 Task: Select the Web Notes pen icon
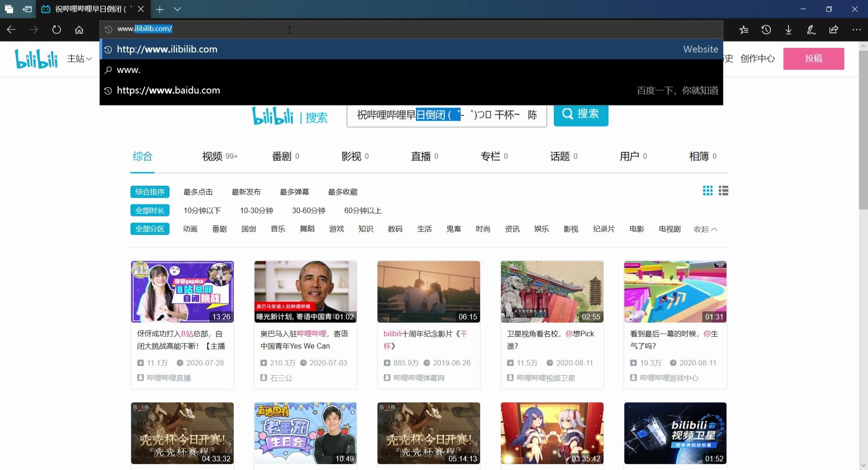click(x=811, y=29)
